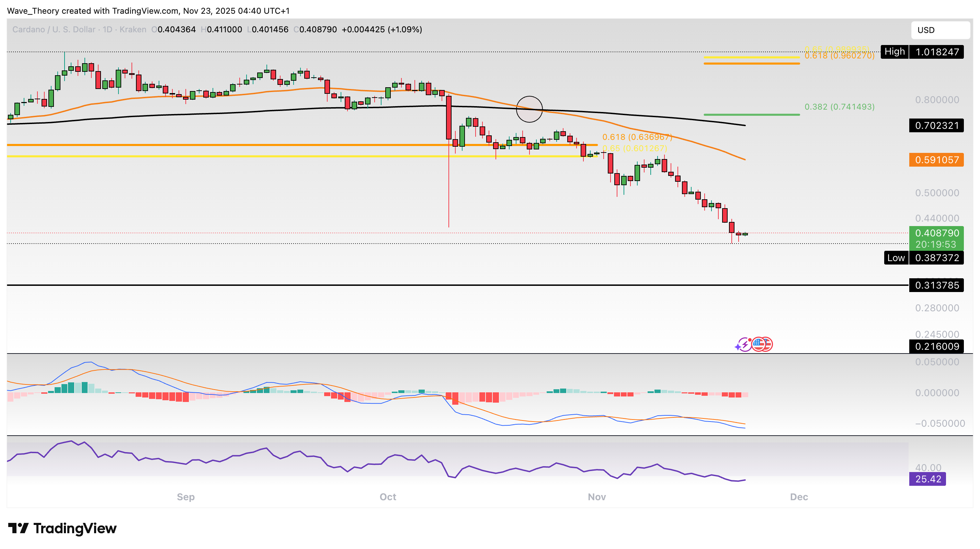Click the 0.618 (0.636967) Fibonacci label

pyautogui.click(x=637, y=137)
